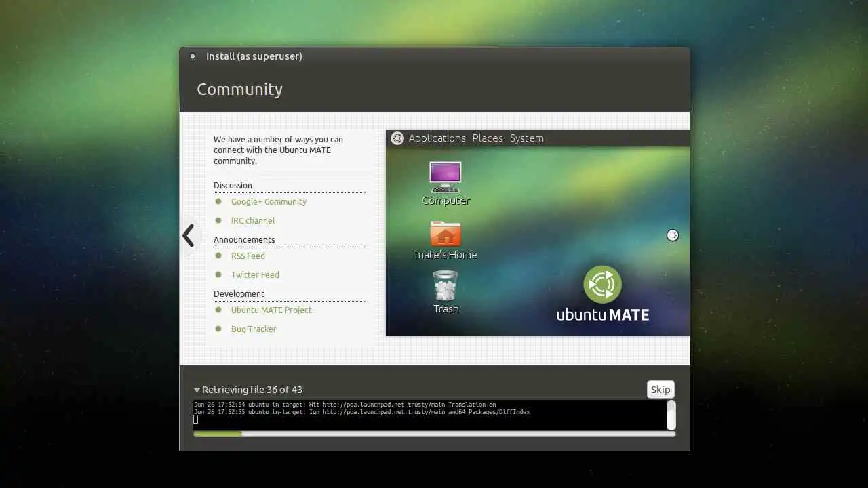
Task: Click the Ubuntu MATE logo in the panel
Action: tap(397, 138)
